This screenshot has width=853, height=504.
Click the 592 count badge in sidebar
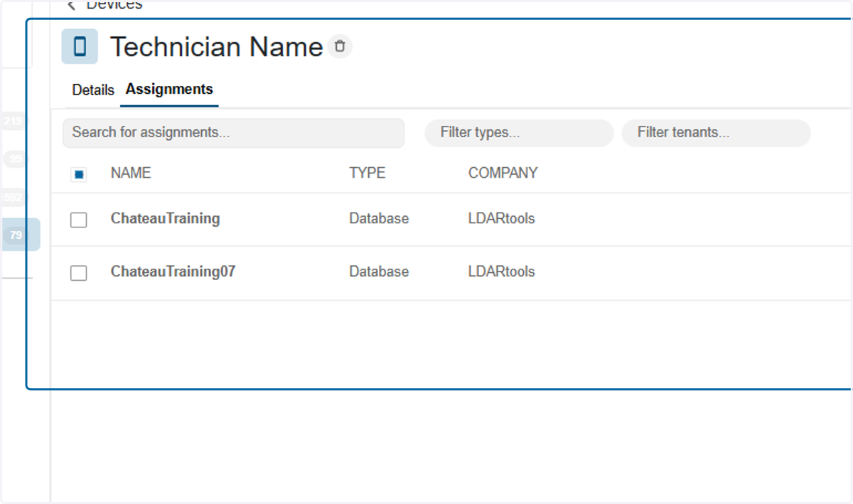(13, 198)
